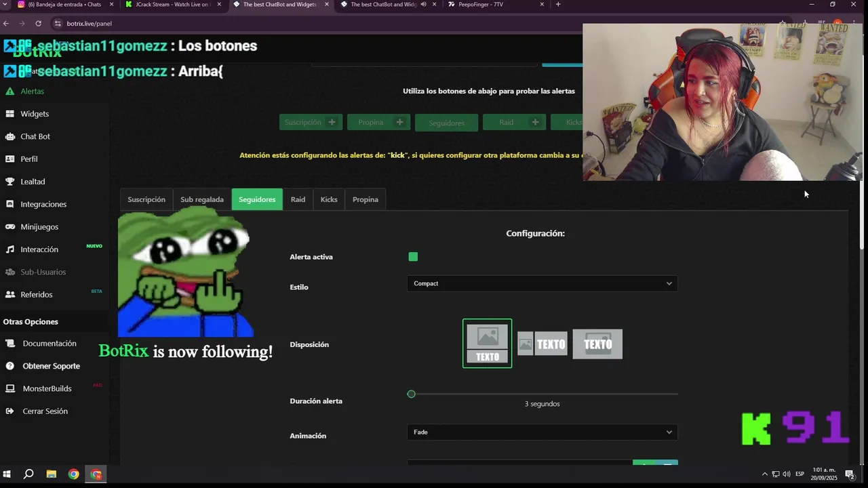Switch to the Sub regalada tab
The width and height of the screenshot is (868, 488).
coord(202,199)
